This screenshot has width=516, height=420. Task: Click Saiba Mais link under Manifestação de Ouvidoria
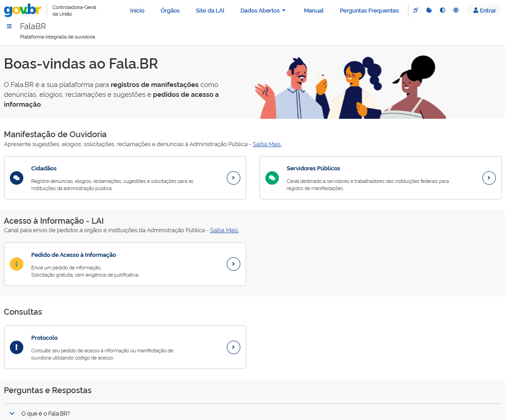[x=267, y=144]
